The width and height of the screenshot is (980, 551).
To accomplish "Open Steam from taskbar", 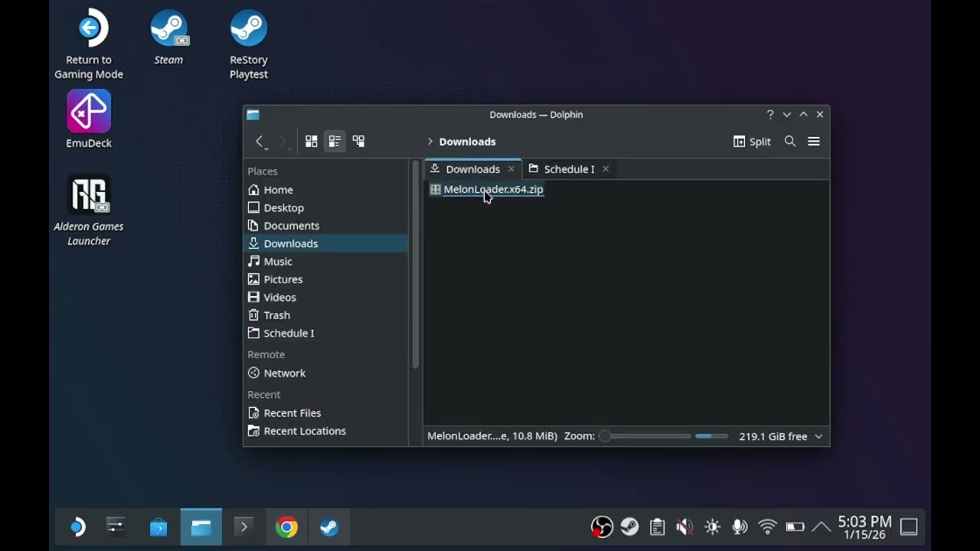I will click(329, 527).
